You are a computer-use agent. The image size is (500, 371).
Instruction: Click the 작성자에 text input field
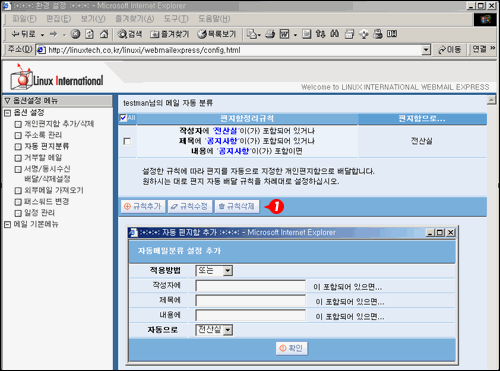(x=251, y=286)
